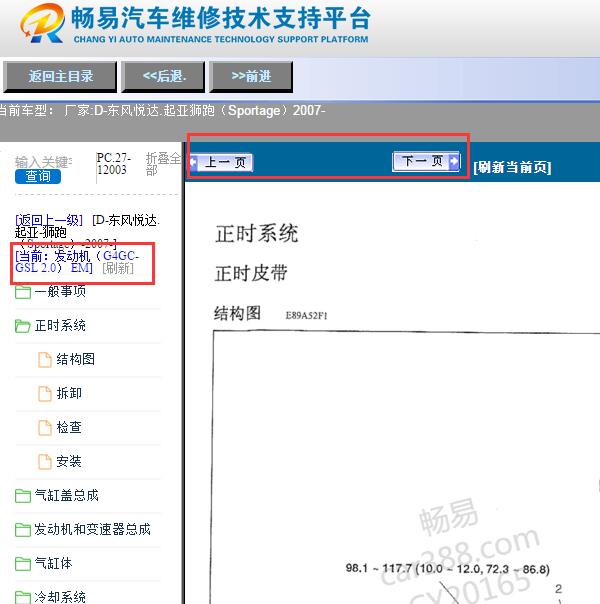Image resolution: width=600 pixels, height=604 pixels.
Task: Expand the 气缸体 folder
Action: click(54, 563)
